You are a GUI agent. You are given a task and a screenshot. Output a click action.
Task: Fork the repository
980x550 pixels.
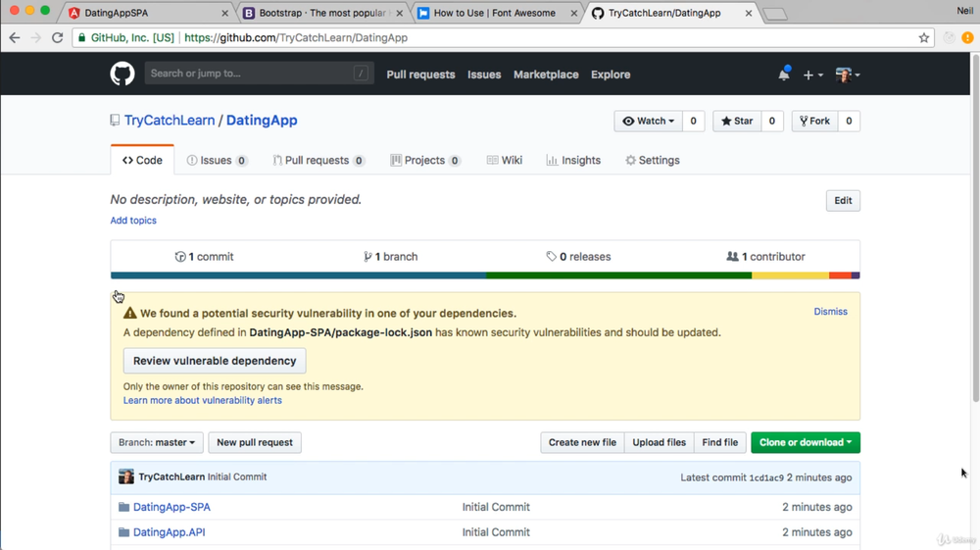point(814,122)
